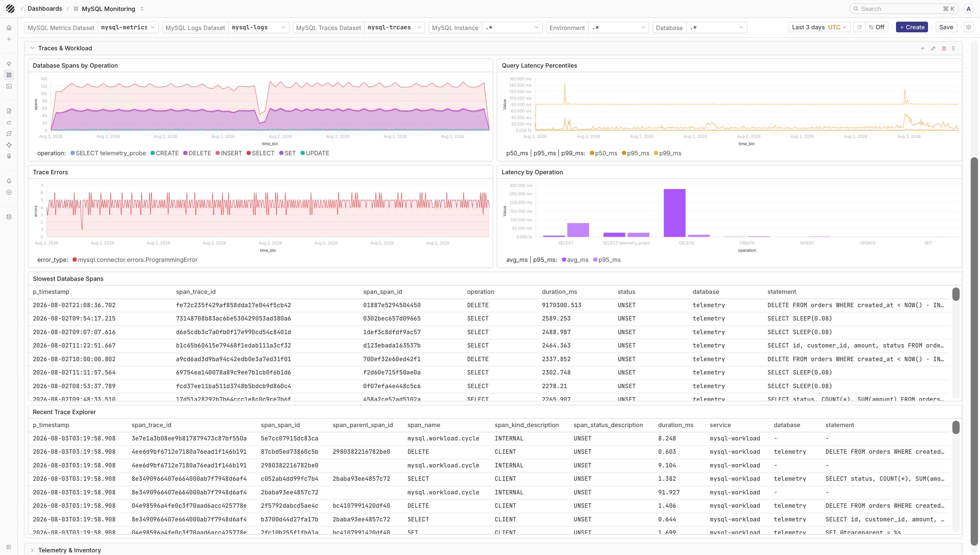This screenshot has height=555, width=980.
Task: Click duration value 91.927 in Recent Trace Explorer
Action: (669, 492)
